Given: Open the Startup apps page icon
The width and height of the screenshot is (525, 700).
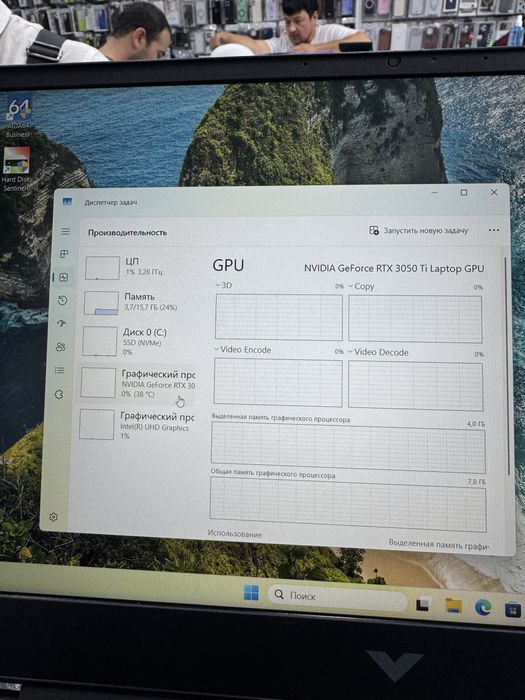Looking at the screenshot, I should click(62, 324).
